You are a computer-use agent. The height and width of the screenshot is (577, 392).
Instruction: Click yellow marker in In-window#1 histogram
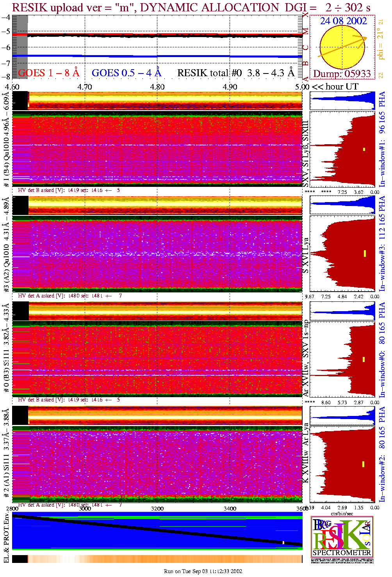tap(364, 149)
